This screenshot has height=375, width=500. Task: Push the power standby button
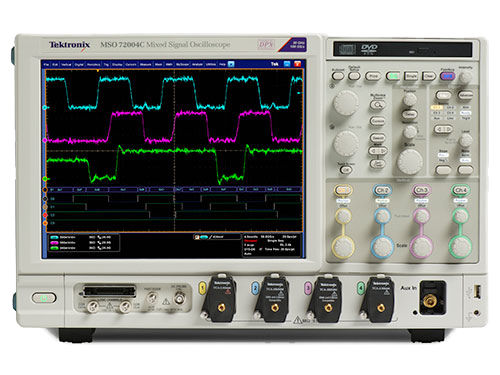pos(44,298)
